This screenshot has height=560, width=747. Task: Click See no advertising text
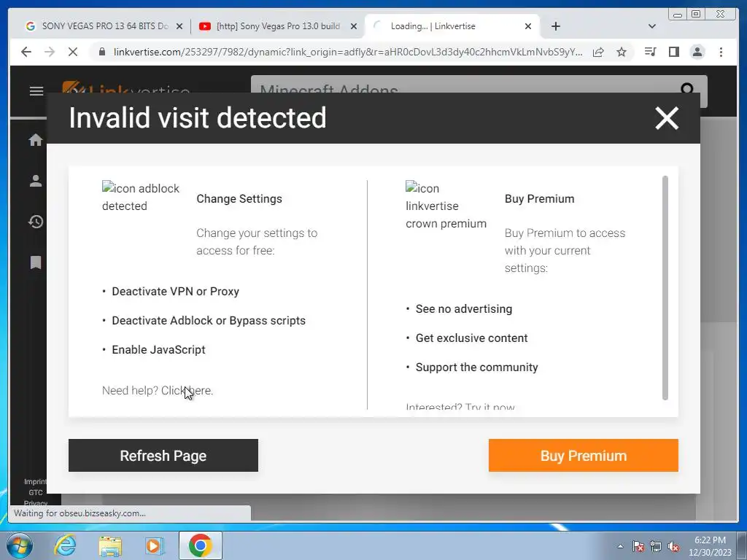464,309
